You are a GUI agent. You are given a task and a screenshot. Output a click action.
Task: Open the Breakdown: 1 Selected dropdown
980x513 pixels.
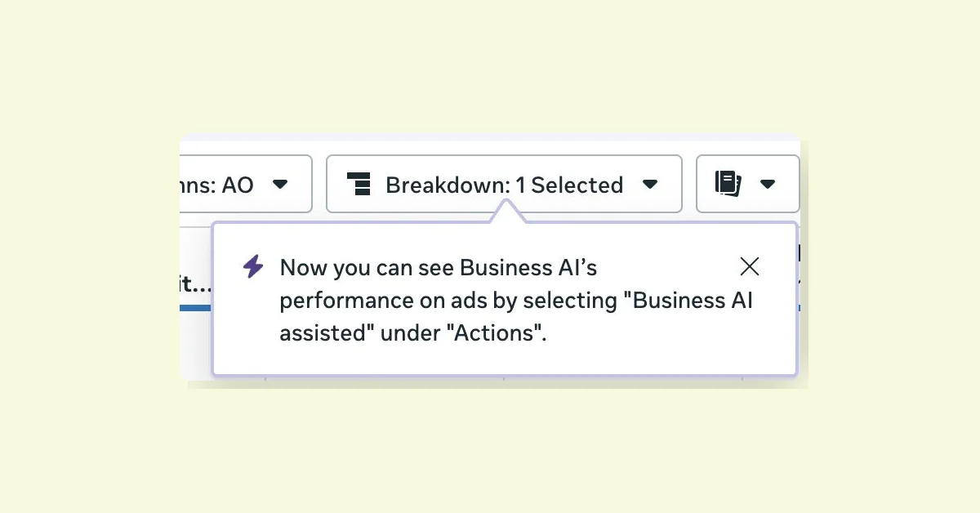504,185
